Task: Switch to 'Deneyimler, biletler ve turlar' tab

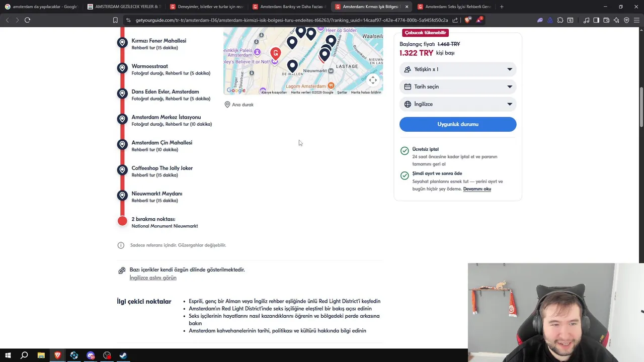Action: point(206,7)
